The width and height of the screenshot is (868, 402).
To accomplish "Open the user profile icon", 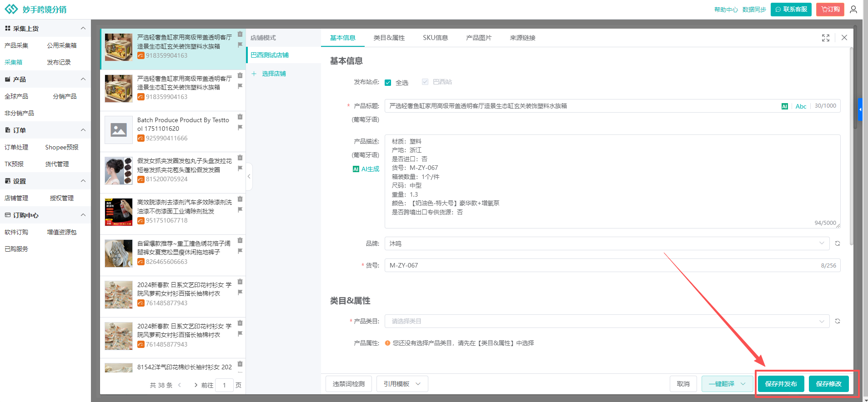I will click(853, 10).
